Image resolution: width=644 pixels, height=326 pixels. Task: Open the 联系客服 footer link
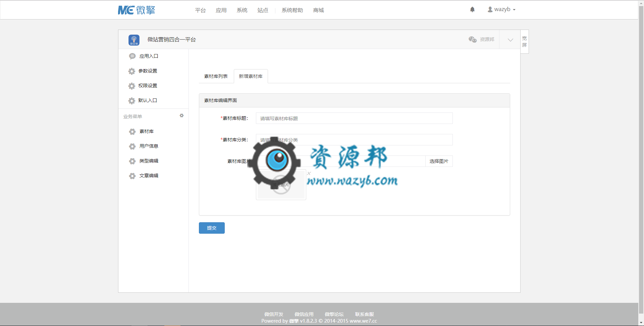coord(364,314)
